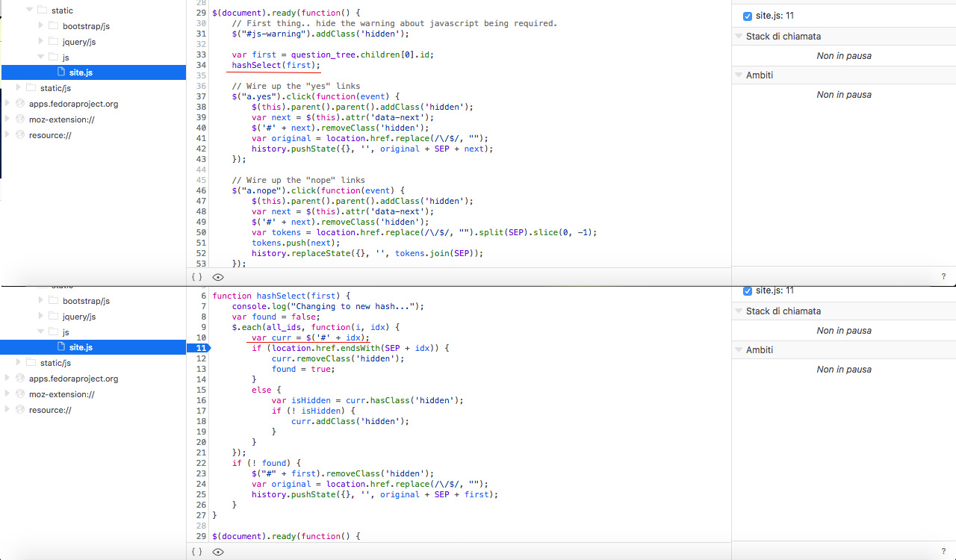
Task: Collapse Stack di chiamata section in upper view
Action: [739, 36]
